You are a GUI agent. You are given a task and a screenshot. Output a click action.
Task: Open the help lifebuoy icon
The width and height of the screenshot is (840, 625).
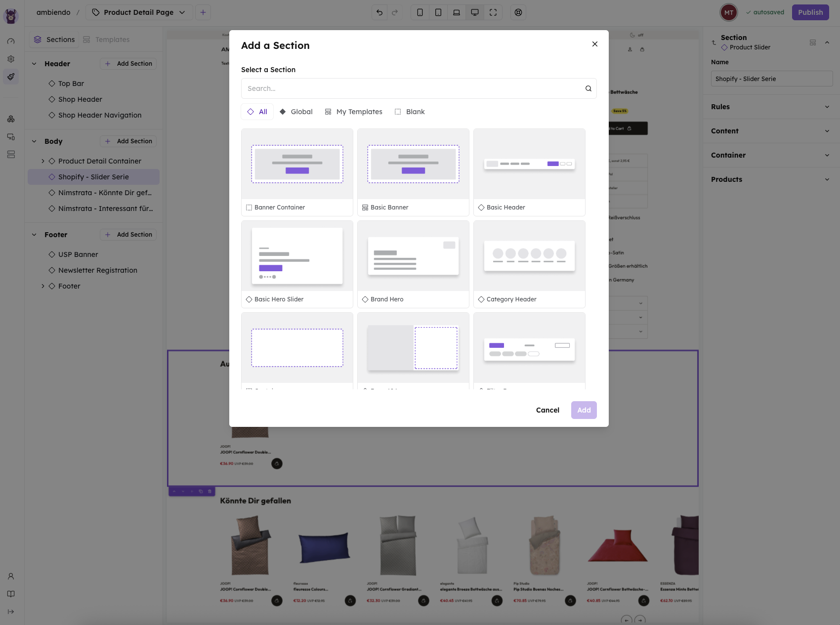(x=518, y=12)
